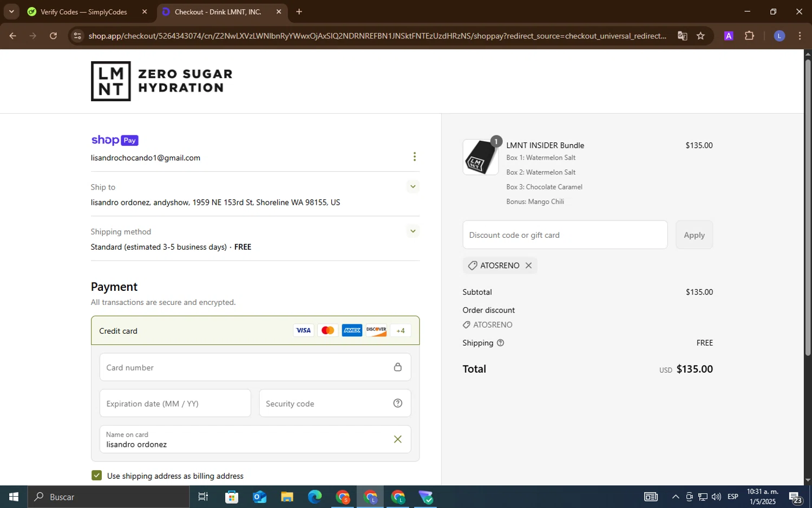Toggle Use shipping address as billing address
The image size is (812, 508).
point(97,476)
